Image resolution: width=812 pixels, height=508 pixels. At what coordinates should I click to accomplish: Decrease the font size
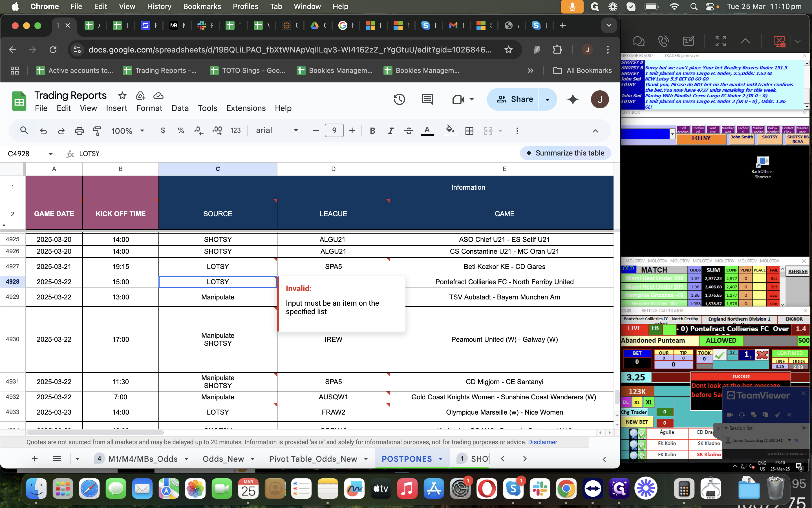tap(316, 130)
